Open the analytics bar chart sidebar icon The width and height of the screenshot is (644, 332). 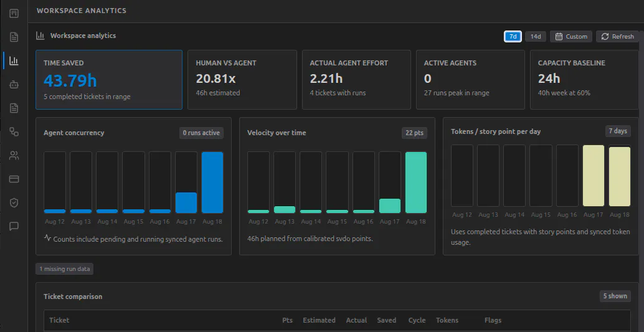(x=14, y=61)
